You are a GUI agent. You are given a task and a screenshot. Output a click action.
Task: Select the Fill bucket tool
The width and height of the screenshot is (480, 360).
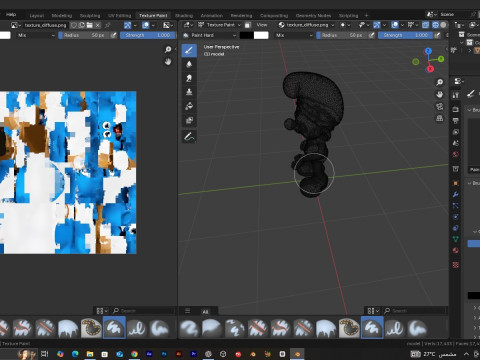tap(189, 106)
